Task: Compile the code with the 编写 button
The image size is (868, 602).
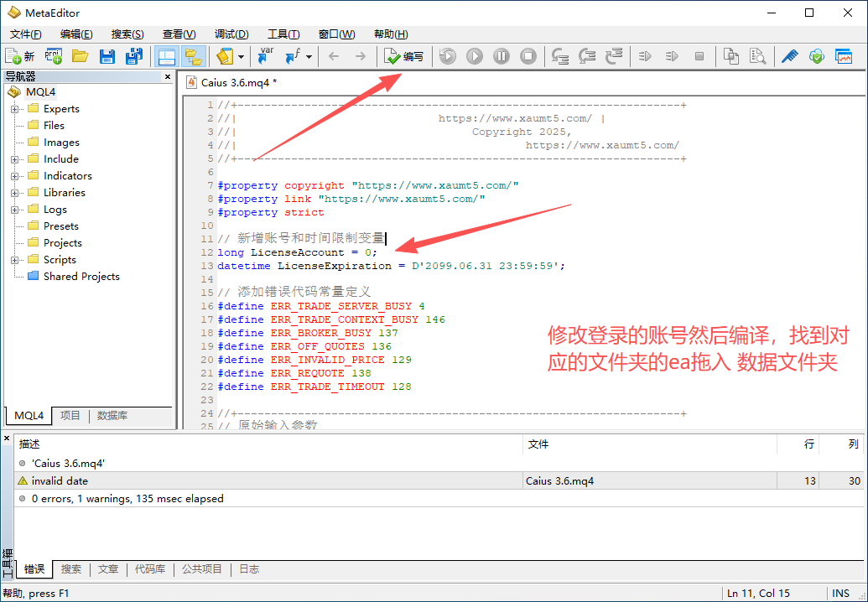Action: click(404, 56)
